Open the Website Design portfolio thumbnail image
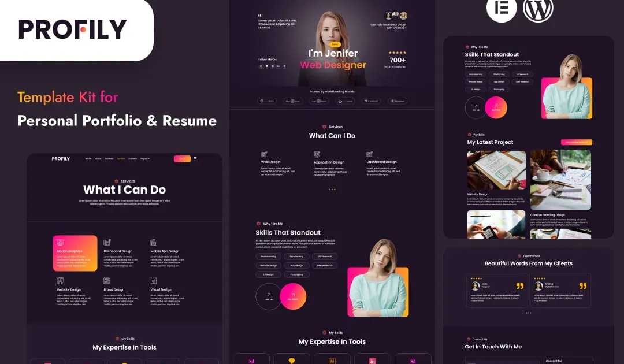Viewport: 624px width, 364px height. pyautogui.click(x=496, y=170)
